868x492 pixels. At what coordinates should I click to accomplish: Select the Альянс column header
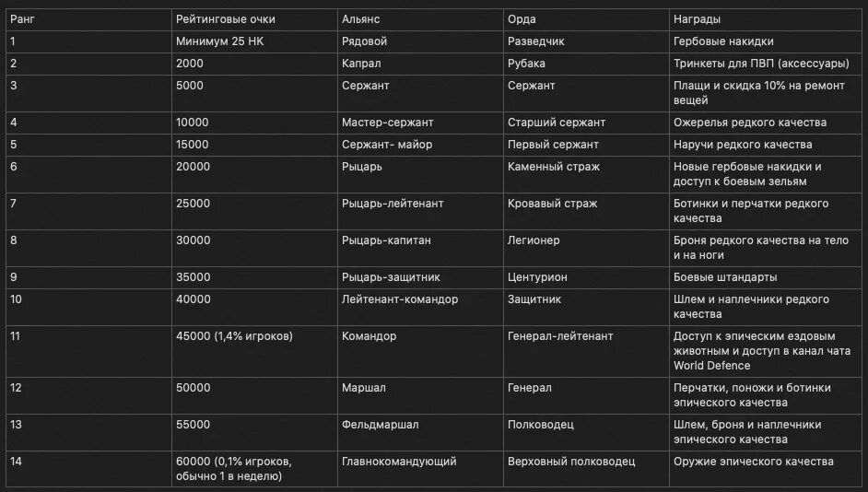[420, 19]
